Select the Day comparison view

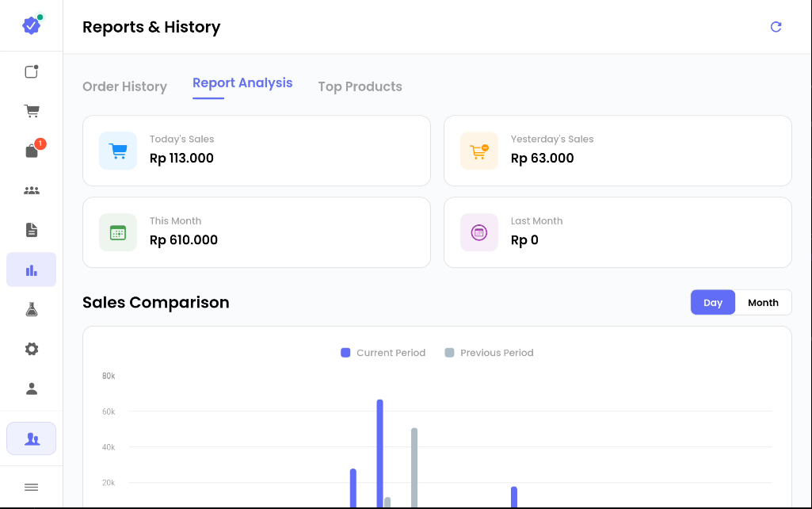tap(712, 303)
